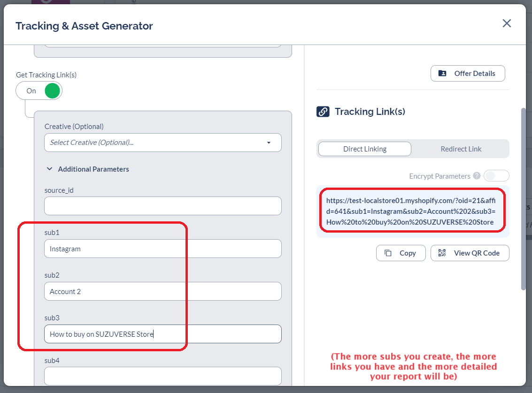Switch to the Direct Linking tab

[365, 149]
